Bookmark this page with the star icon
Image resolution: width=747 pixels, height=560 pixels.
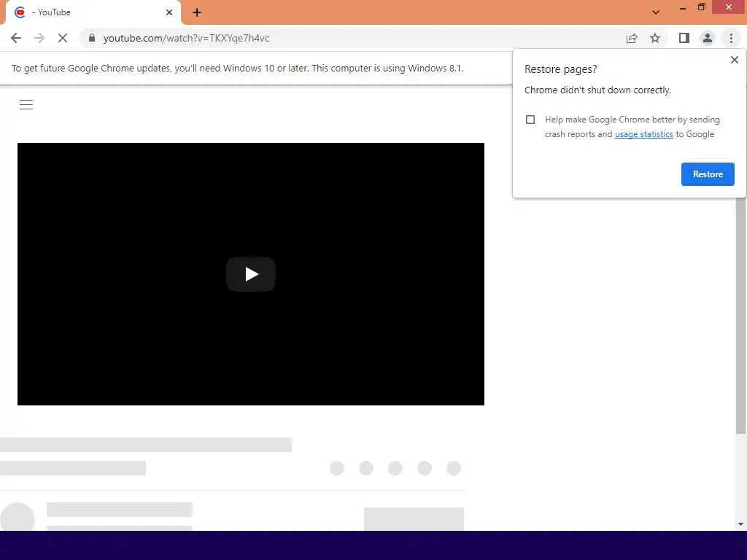pyautogui.click(x=655, y=38)
